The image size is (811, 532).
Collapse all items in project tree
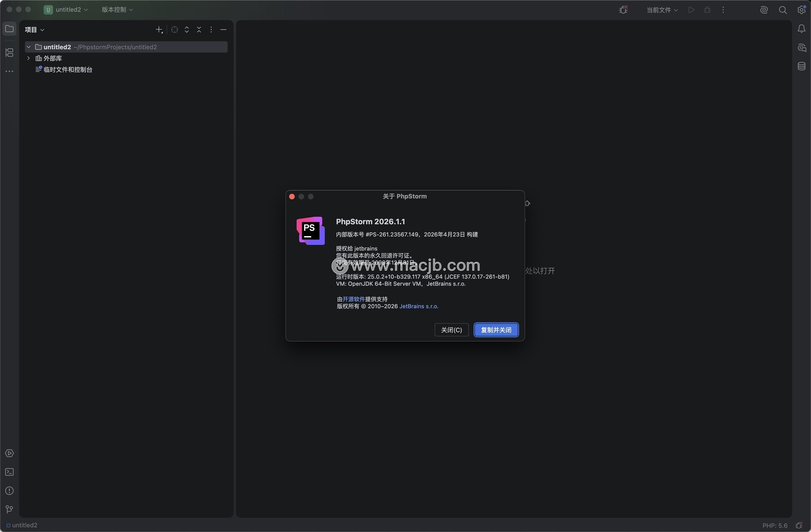point(199,30)
